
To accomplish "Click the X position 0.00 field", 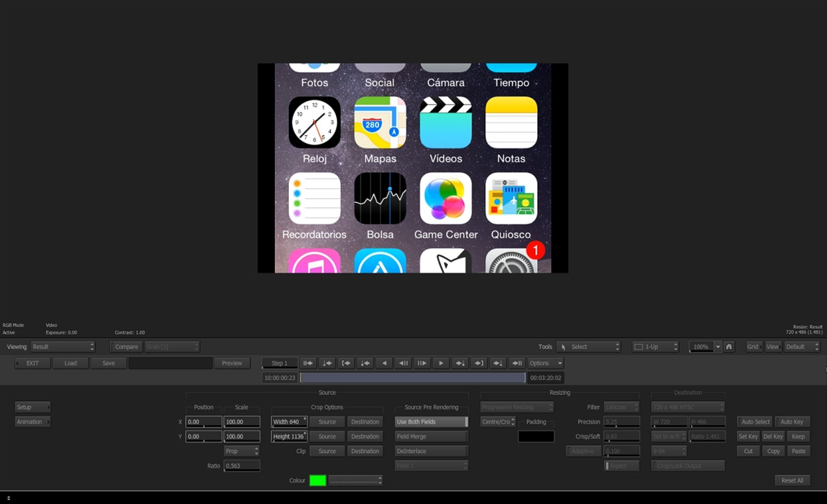I will pyautogui.click(x=203, y=422).
